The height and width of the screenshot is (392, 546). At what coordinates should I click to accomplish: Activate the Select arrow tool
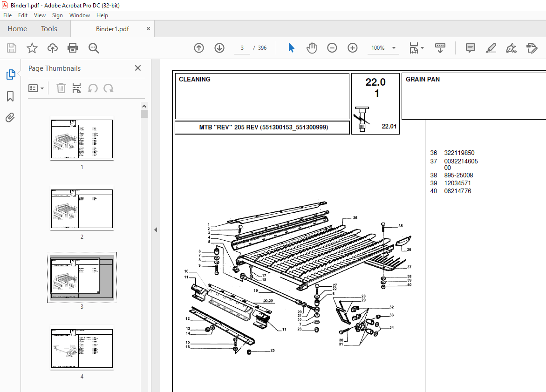tap(291, 47)
